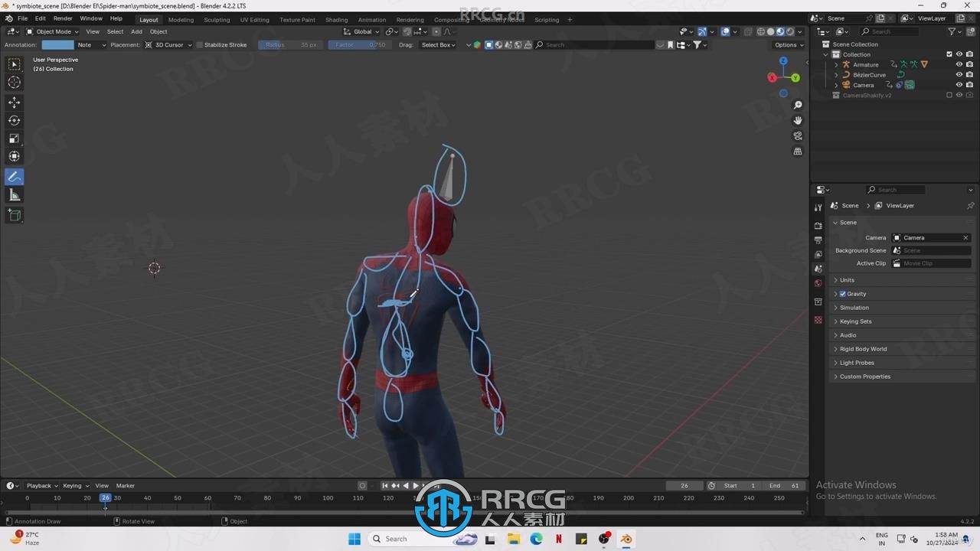This screenshot has width=980, height=551.
Task: Open the viewport Add menu
Action: click(136, 31)
